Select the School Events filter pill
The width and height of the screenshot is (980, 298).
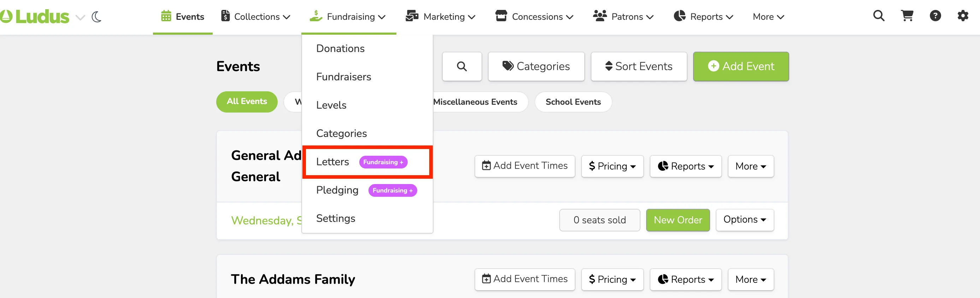pos(573,102)
